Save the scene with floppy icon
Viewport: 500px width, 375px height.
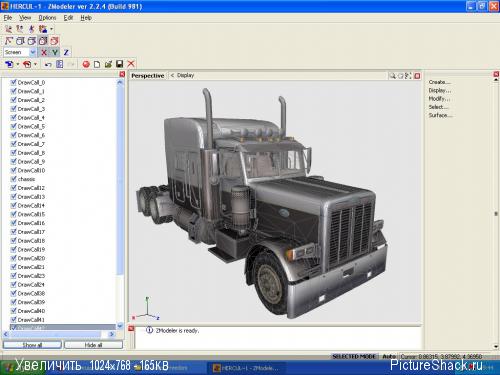pos(119,64)
